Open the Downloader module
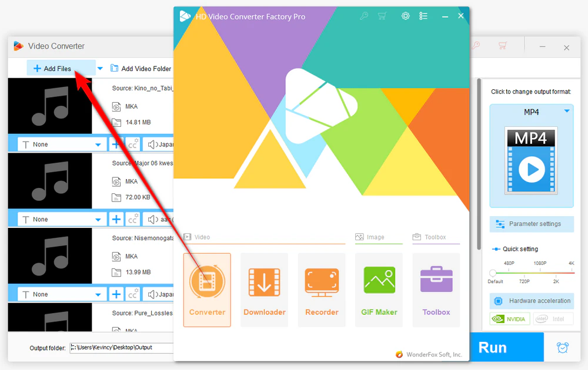Image resolution: width=588 pixels, height=370 pixels. (x=265, y=290)
